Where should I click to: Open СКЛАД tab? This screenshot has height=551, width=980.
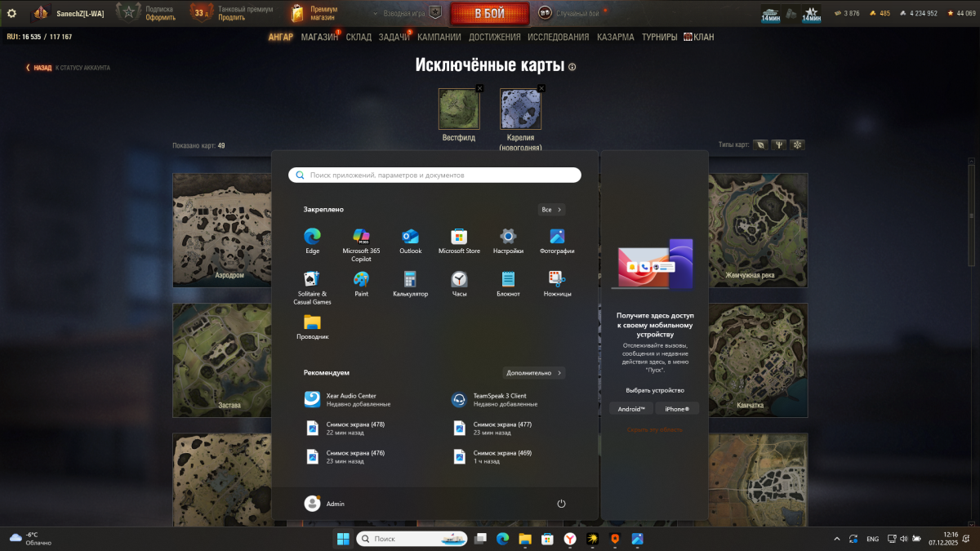point(359,37)
